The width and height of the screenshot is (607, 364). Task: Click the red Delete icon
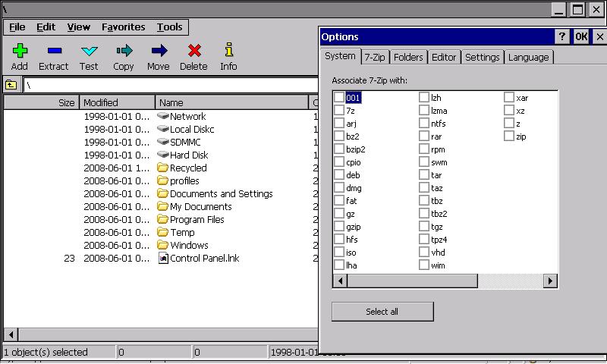(x=194, y=51)
